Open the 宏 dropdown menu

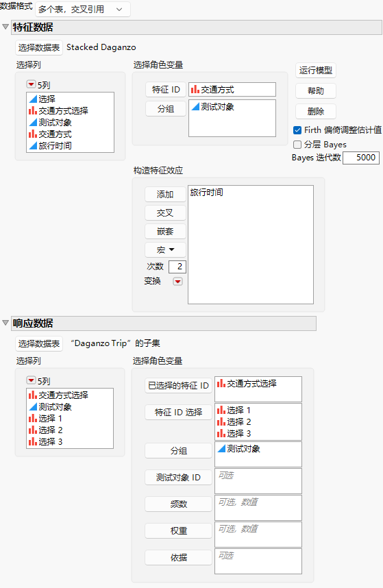(165, 249)
